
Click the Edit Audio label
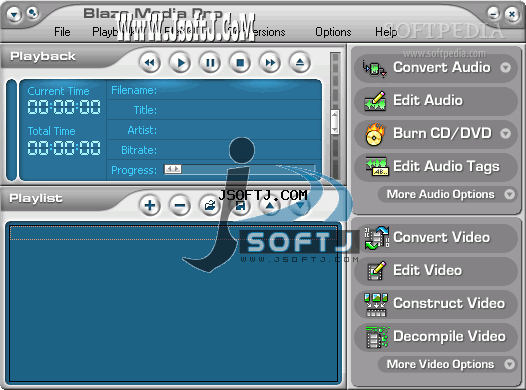click(428, 100)
